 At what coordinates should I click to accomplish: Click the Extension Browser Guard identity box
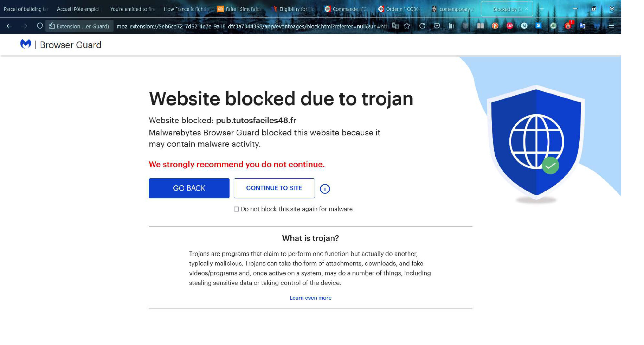[79, 26]
